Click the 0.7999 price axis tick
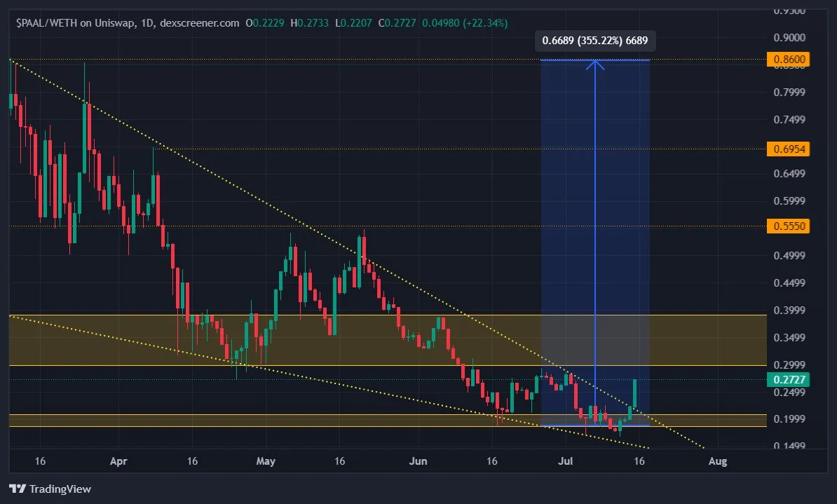The width and height of the screenshot is (837, 504). [x=789, y=93]
